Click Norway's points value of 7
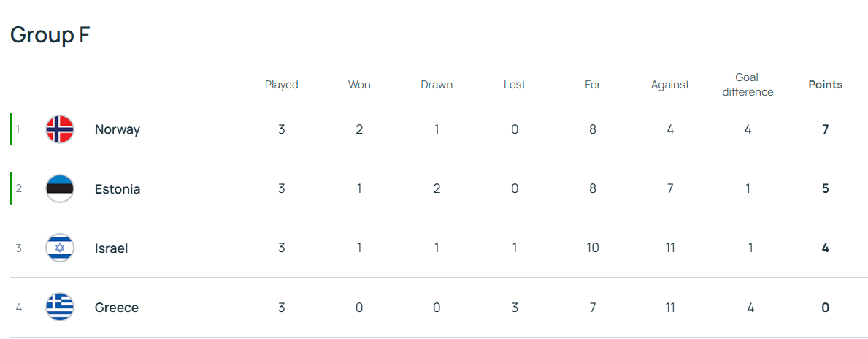Screen dimensions: 868x339 pos(825,129)
